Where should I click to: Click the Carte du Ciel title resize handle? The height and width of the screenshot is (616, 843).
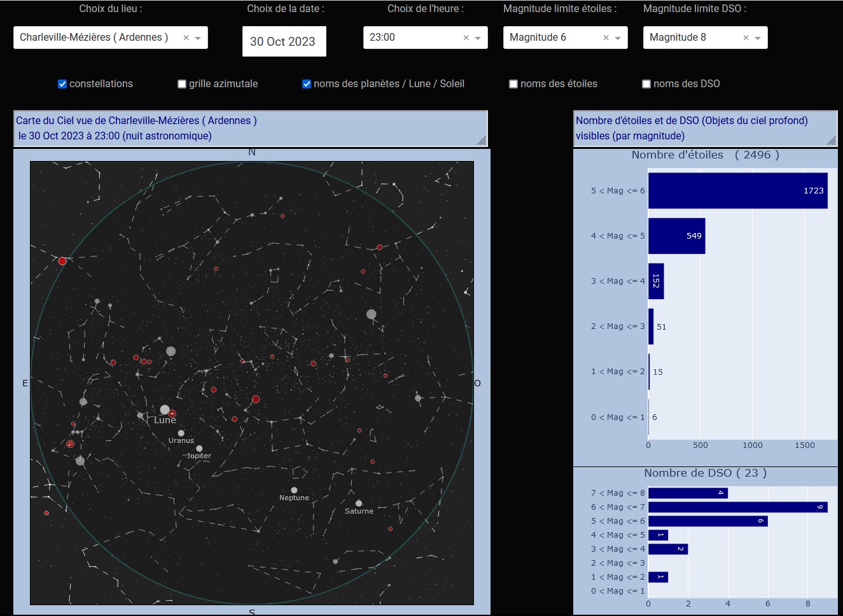pyautogui.click(x=482, y=141)
